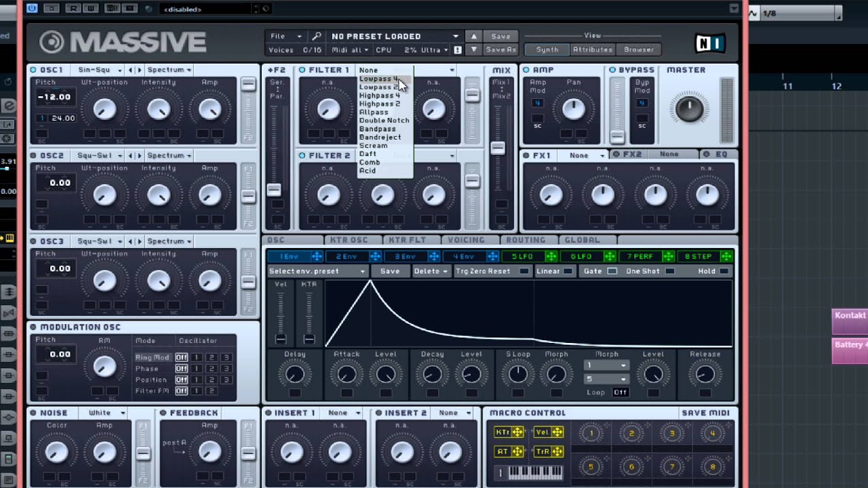Screen dimensions: 868x488
Task: Enable the Hold checkbox
Action: [x=724, y=271]
